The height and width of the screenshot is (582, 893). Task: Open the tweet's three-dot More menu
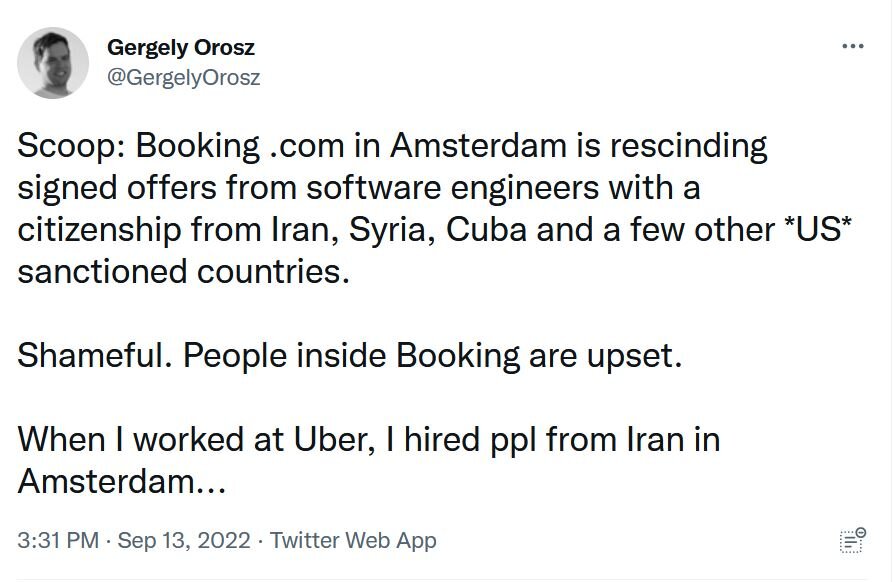click(x=852, y=47)
